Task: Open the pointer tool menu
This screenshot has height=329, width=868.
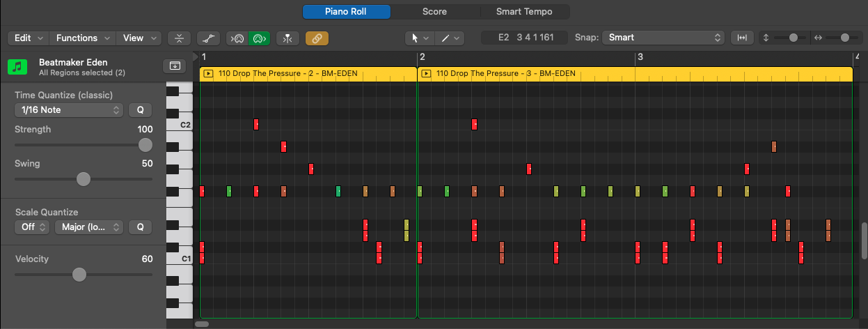Action: coord(420,38)
